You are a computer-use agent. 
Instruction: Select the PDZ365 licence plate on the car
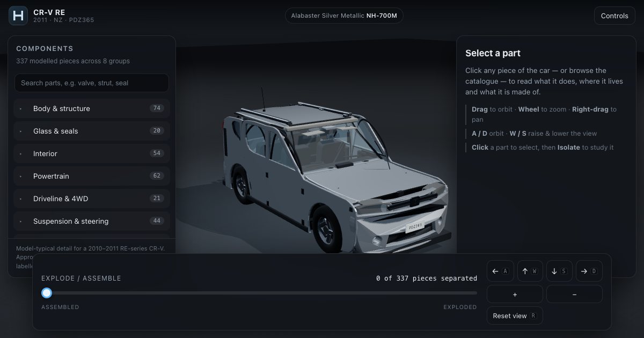(x=415, y=226)
